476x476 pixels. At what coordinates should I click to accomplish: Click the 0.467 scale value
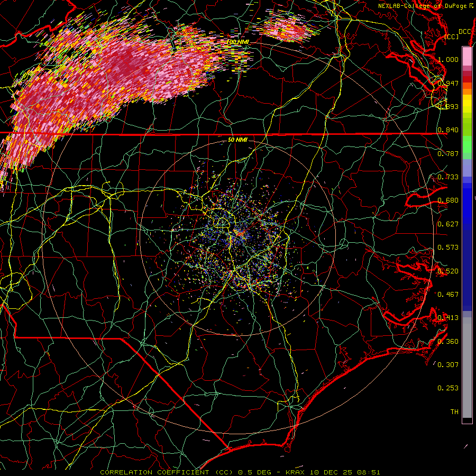point(448,295)
